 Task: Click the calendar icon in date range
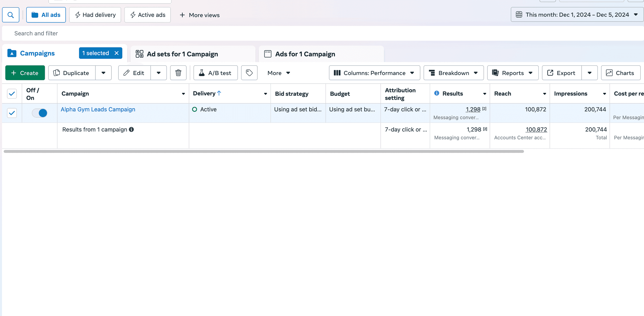click(x=519, y=15)
